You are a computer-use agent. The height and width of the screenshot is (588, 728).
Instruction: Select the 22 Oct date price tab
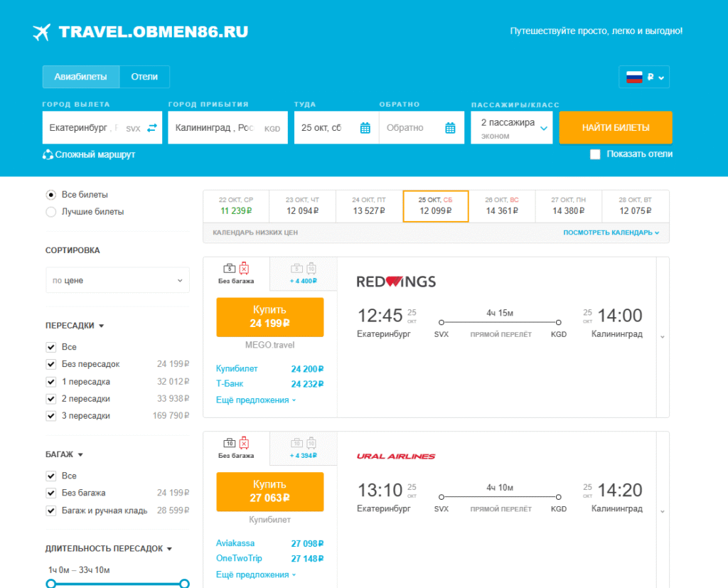pos(235,206)
